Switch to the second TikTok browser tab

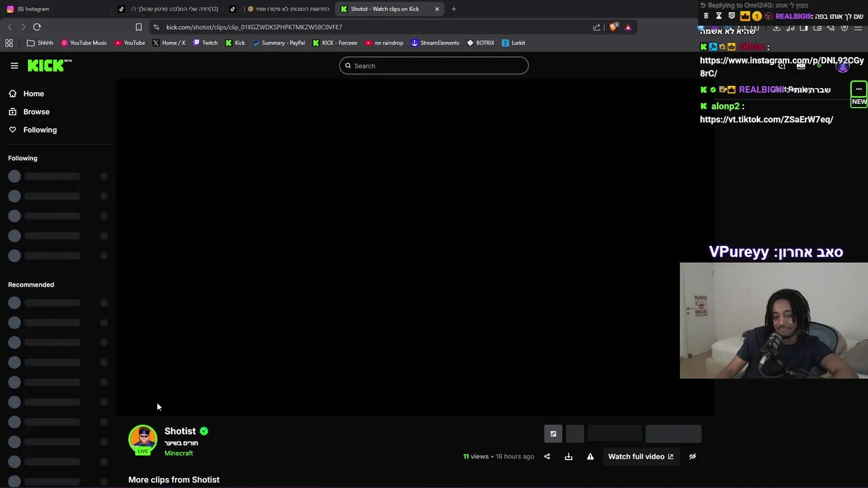[279, 9]
